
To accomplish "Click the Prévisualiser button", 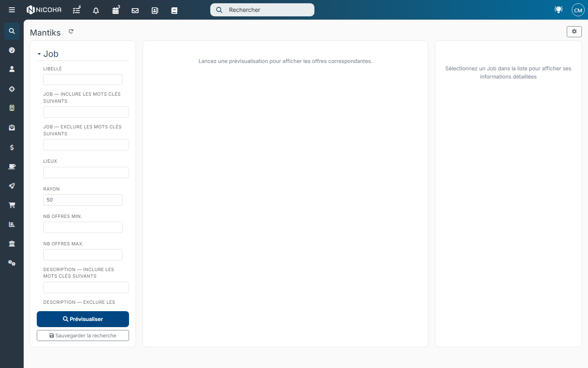I will point(83,319).
